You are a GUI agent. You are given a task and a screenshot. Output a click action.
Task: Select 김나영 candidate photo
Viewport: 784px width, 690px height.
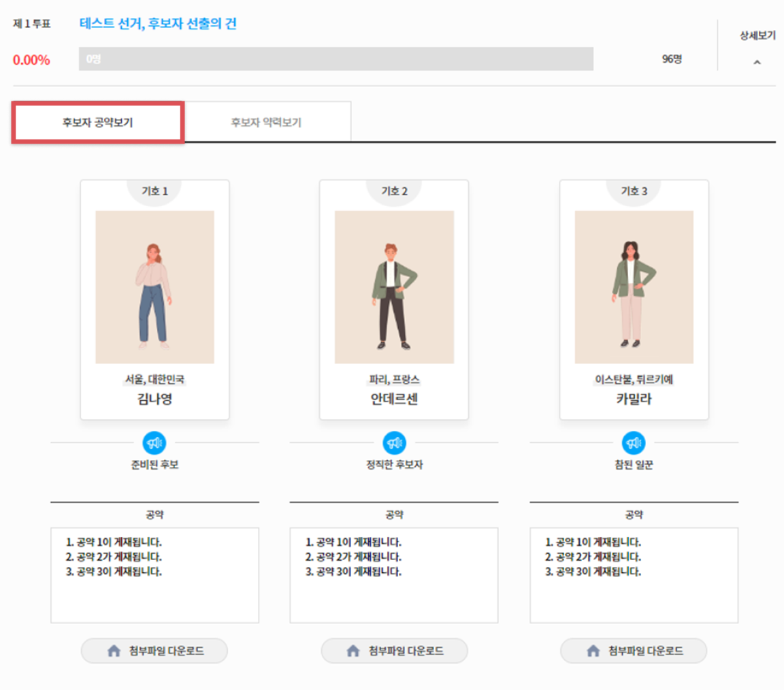point(154,287)
